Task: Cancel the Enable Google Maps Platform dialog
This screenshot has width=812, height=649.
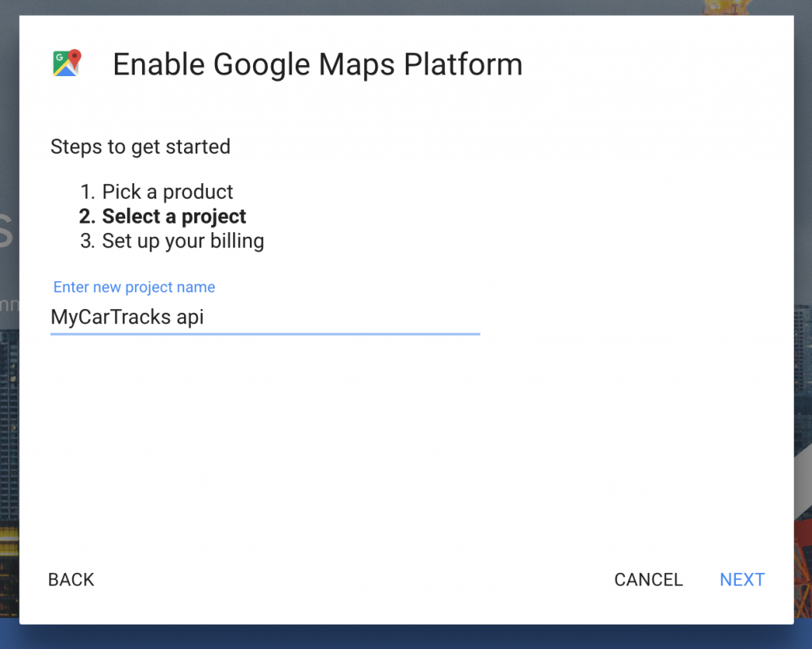Action: [x=649, y=579]
